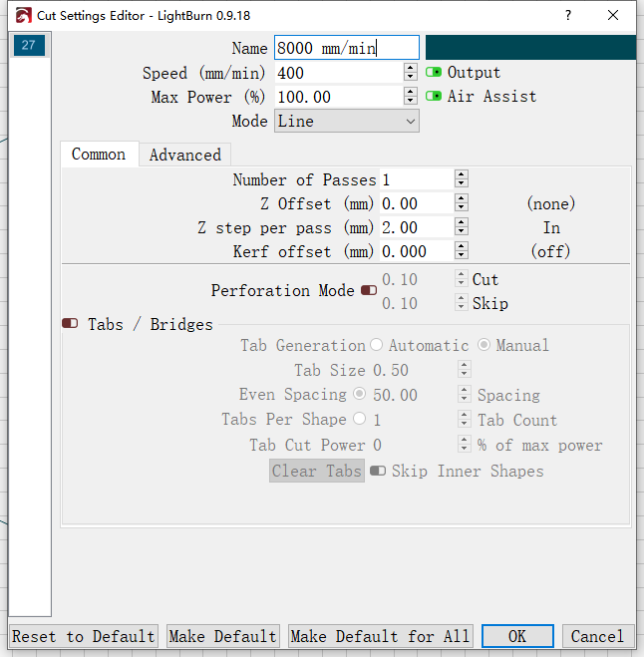Click the Kerf offset '(off)' status text
Screen dimensions: 644x657
(550, 251)
